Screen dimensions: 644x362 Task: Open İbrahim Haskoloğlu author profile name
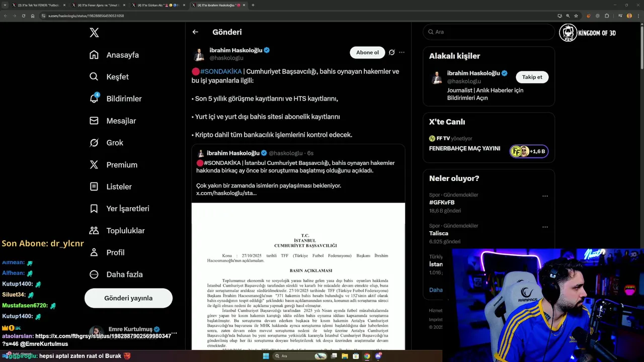tap(236, 50)
